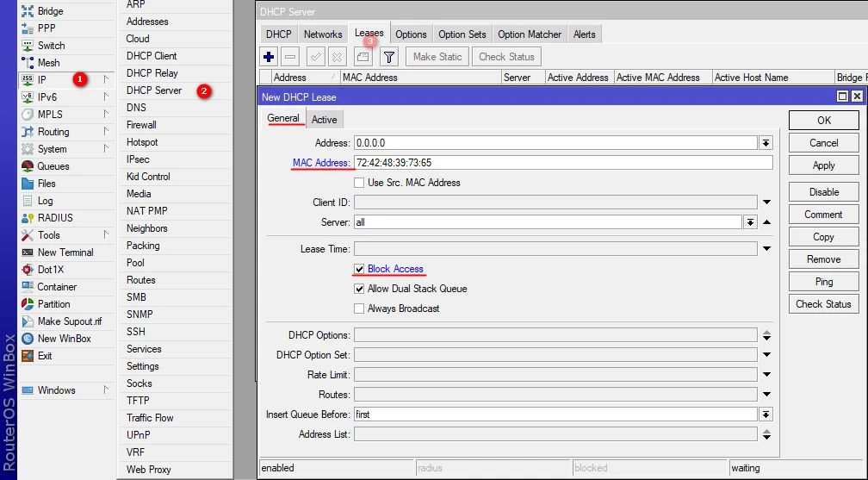The height and width of the screenshot is (480, 868).
Task: Click Address List up-down stepper arrows
Action: pyautogui.click(x=766, y=434)
